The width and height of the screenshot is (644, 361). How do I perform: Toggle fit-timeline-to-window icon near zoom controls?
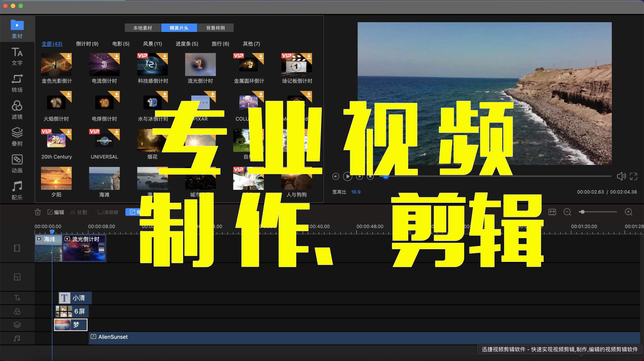tap(552, 212)
